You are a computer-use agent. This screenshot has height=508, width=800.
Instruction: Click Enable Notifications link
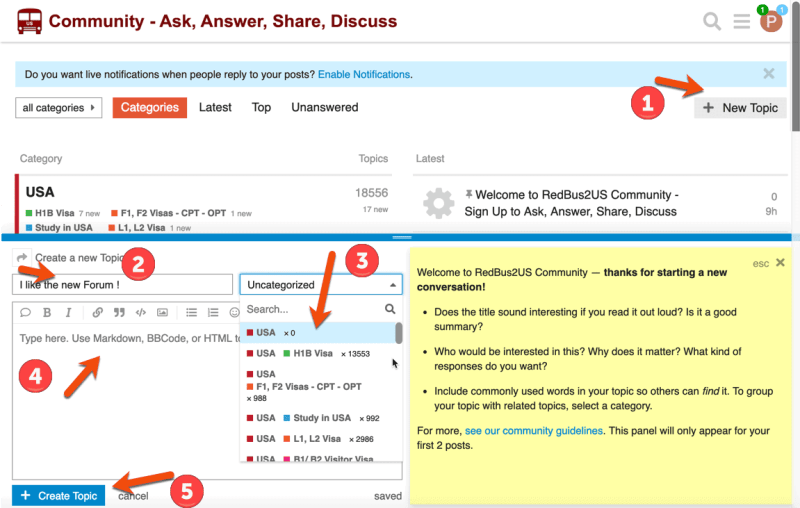click(x=364, y=74)
